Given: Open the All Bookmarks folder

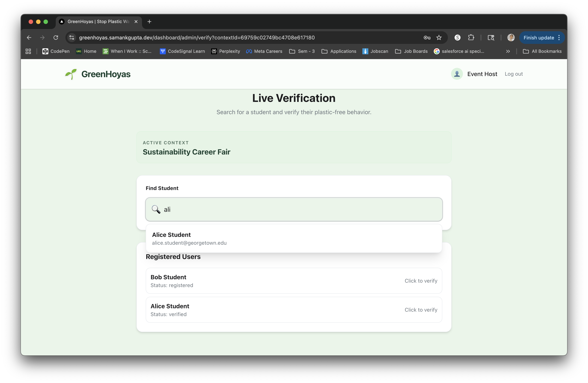Looking at the screenshot, I should tap(542, 51).
